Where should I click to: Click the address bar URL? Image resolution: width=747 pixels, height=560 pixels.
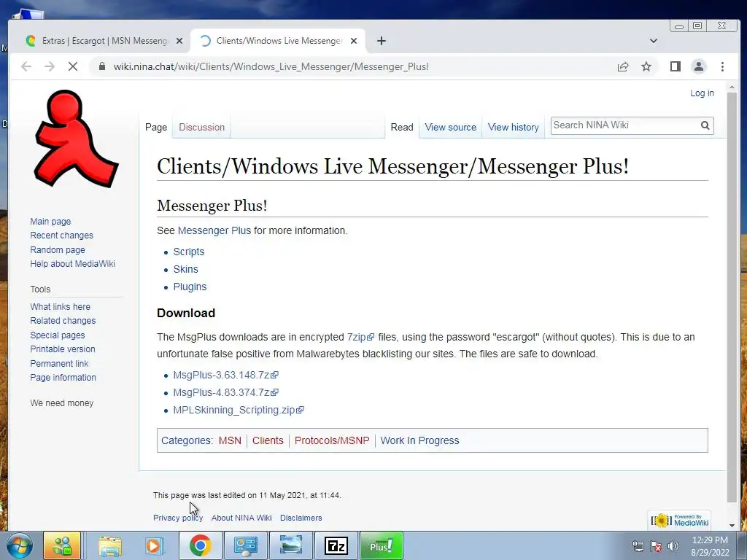[271, 66]
